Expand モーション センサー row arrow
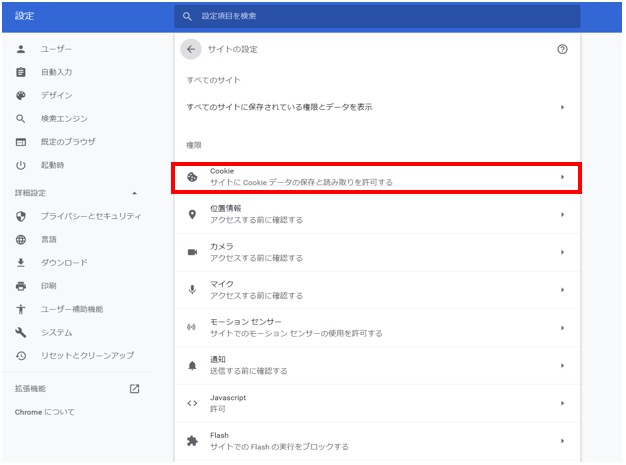 (x=562, y=327)
